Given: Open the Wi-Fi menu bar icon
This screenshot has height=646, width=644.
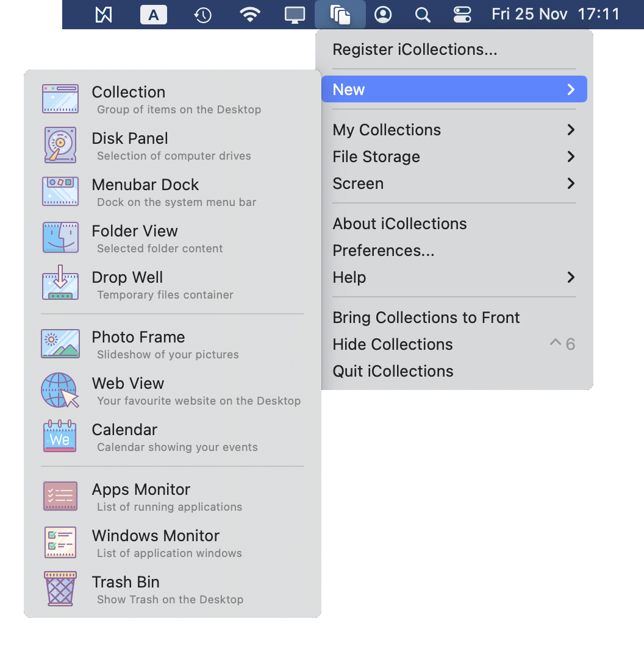Looking at the screenshot, I should (x=250, y=15).
